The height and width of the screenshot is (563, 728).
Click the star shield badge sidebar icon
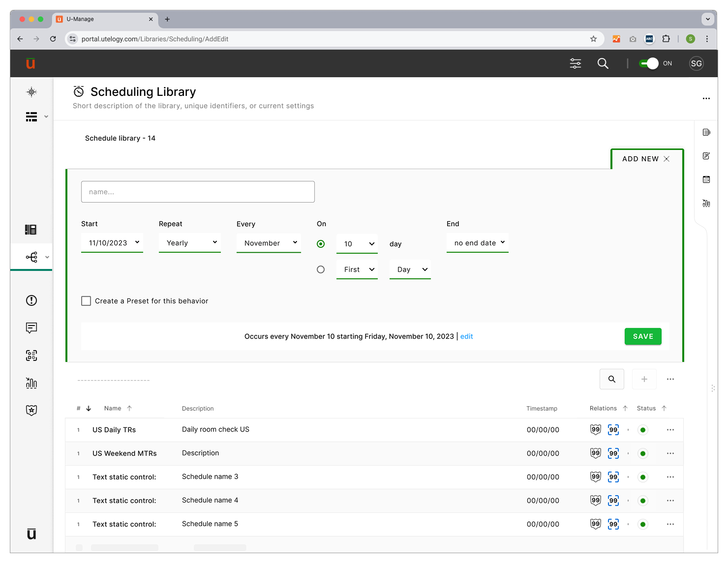pyautogui.click(x=31, y=410)
